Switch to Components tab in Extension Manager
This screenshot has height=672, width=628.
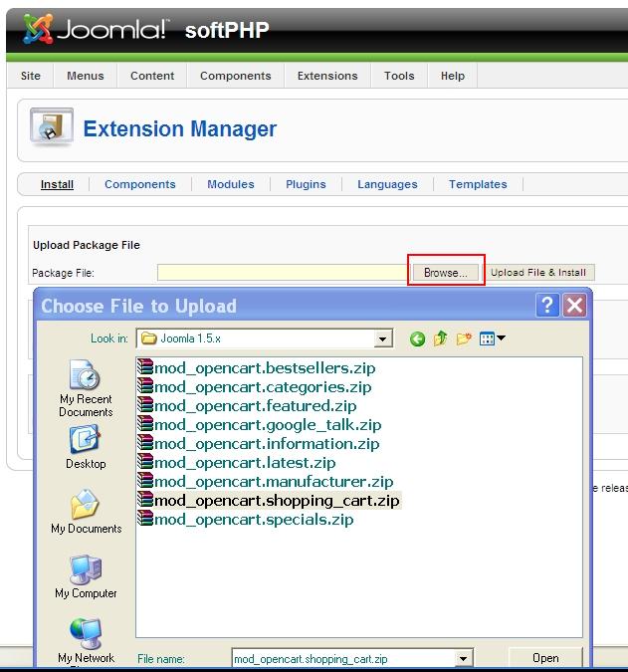pos(140,184)
